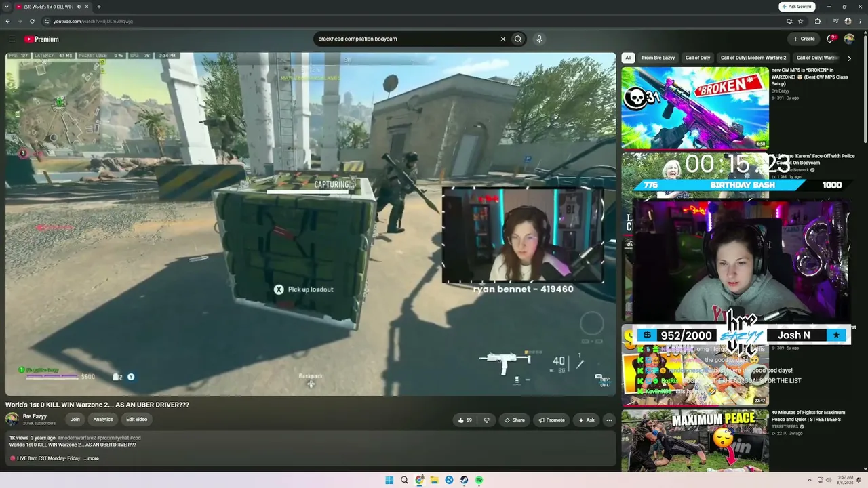
Task: Expand video description with ...more
Action: (92, 458)
